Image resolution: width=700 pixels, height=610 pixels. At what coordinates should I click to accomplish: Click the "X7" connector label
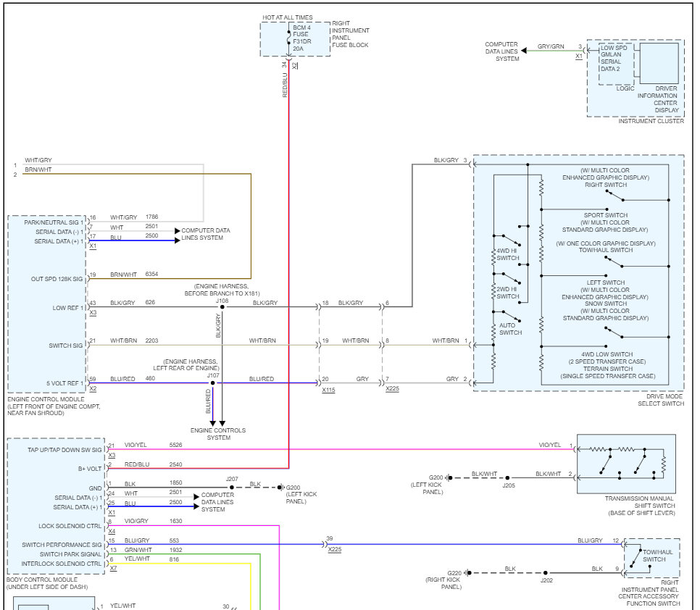tap(113, 569)
